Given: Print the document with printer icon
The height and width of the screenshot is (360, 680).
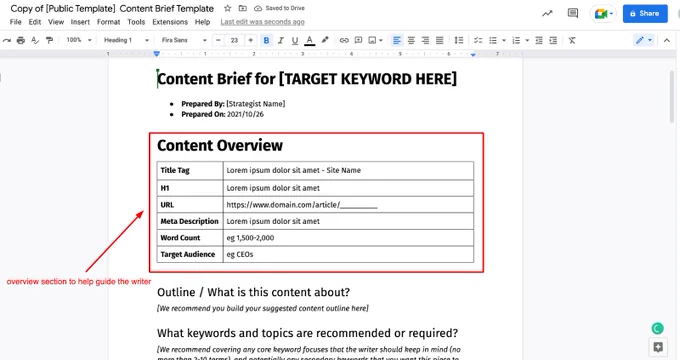Looking at the screenshot, I should click(x=20, y=40).
